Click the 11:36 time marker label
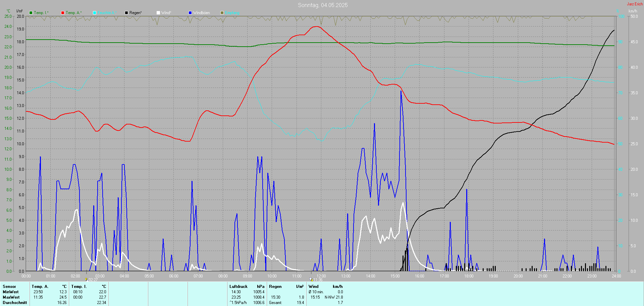Viewport: 644px width, 306px height. pos(318,280)
